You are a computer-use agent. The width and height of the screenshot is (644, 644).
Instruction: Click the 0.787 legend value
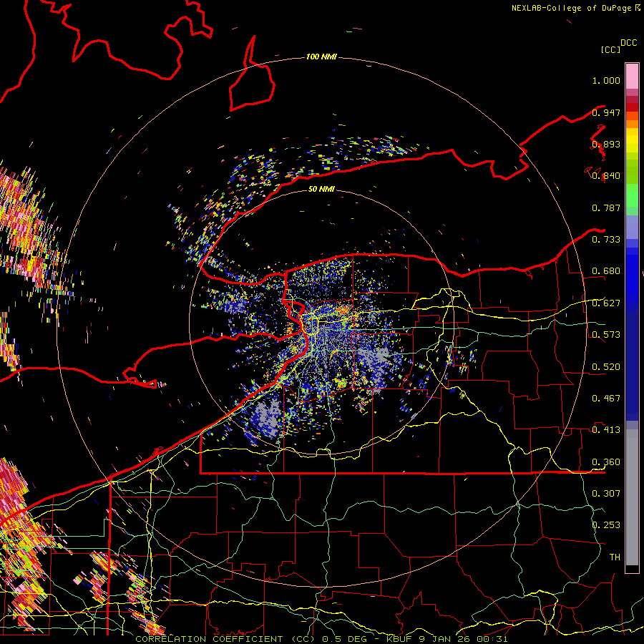point(606,208)
